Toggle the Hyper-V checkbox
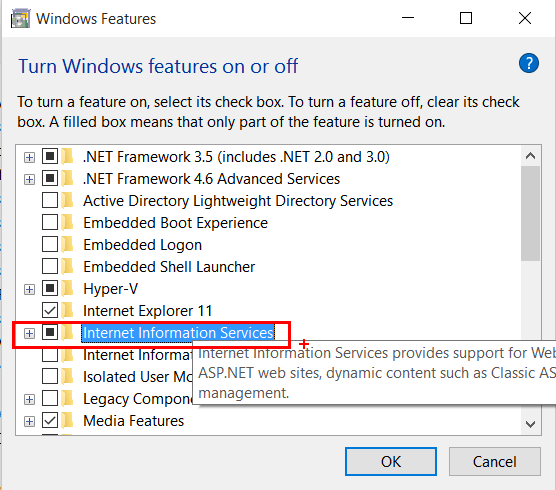 point(50,288)
